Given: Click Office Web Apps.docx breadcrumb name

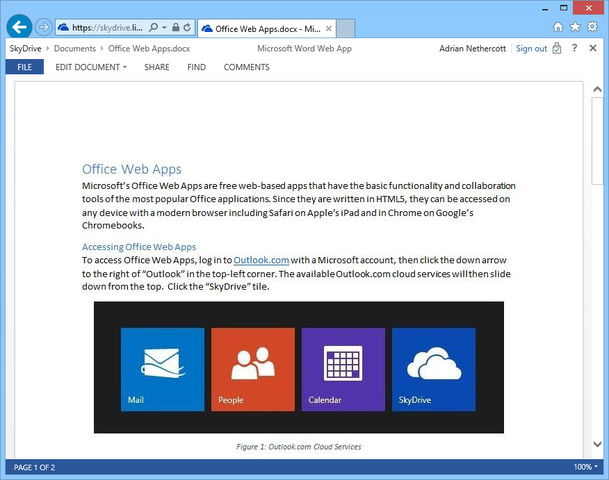Looking at the screenshot, I should coord(149,49).
